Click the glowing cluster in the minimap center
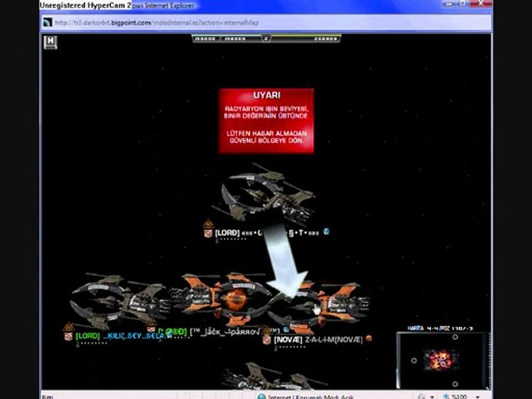 coord(441,360)
